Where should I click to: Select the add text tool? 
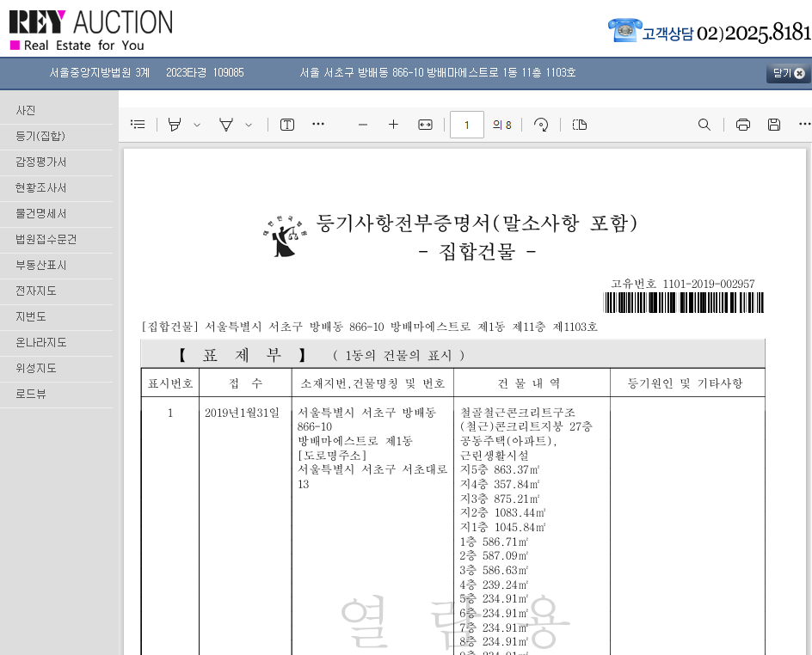pyautogui.click(x=287, y=124)
